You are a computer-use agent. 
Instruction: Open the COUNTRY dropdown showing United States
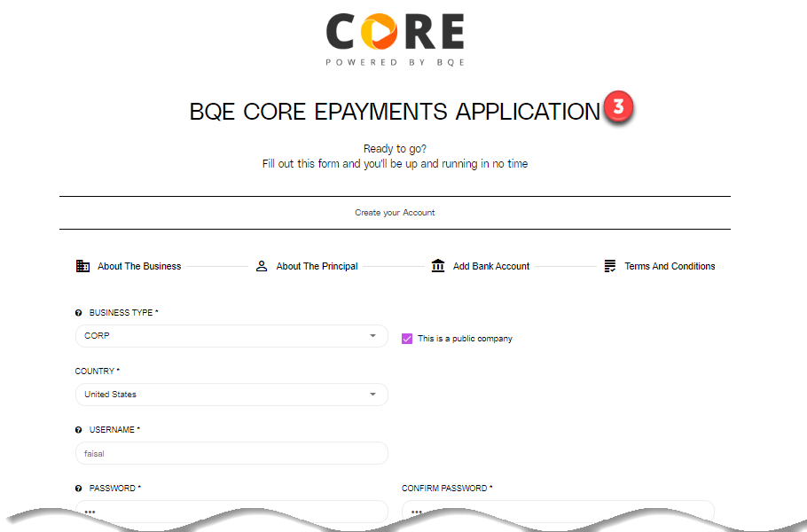pyautogui.click(x=231, y=395)
